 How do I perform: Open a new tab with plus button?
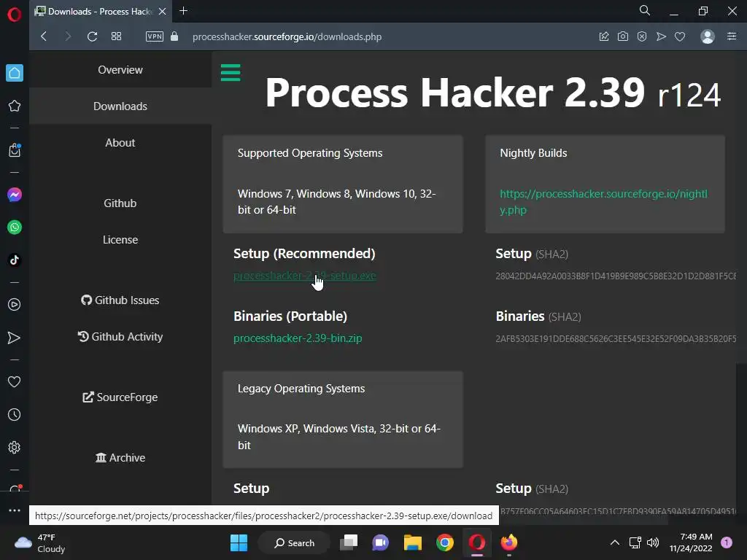pyautogui.click(x=183, y=11)
